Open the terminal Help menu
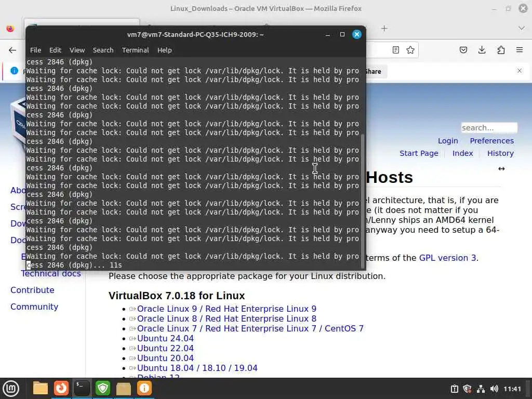Screen dimensions: 532x399 pos(165,50)
